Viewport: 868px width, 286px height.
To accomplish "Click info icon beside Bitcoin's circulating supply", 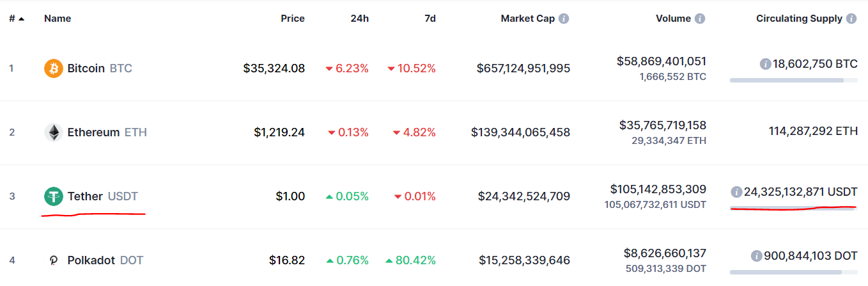I will click(x=765, y=64).
